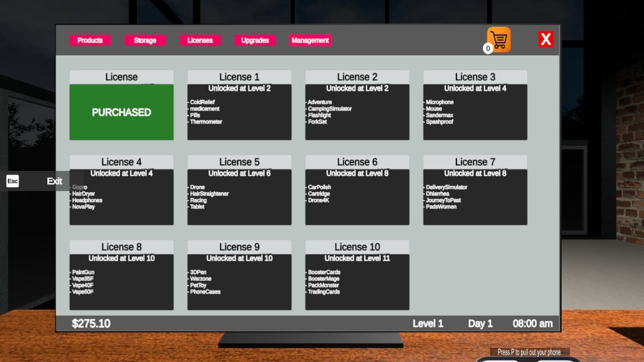Select the Licenses tab

(x=200, y=40)
